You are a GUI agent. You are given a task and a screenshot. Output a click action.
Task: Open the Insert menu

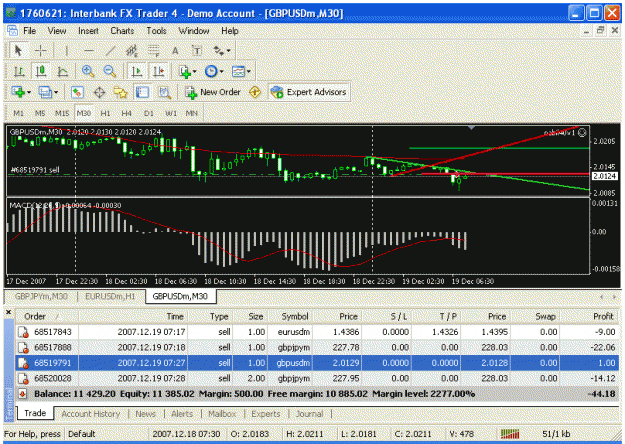point(88,31)
